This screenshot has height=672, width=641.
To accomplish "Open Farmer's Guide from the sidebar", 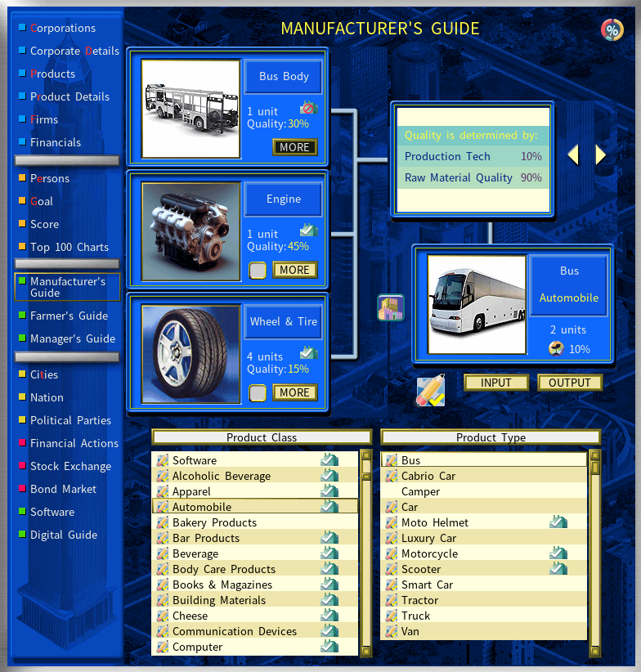I will pos(69,316).
